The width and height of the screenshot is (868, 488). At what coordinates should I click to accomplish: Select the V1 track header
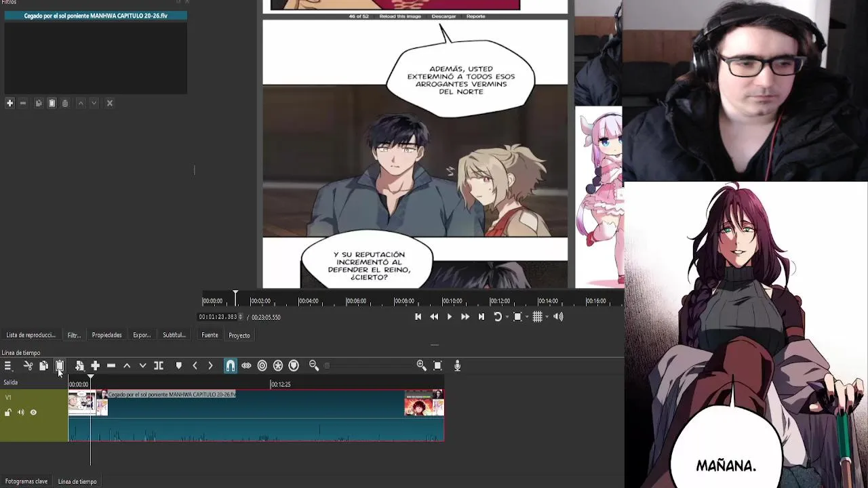click(34, 415)
